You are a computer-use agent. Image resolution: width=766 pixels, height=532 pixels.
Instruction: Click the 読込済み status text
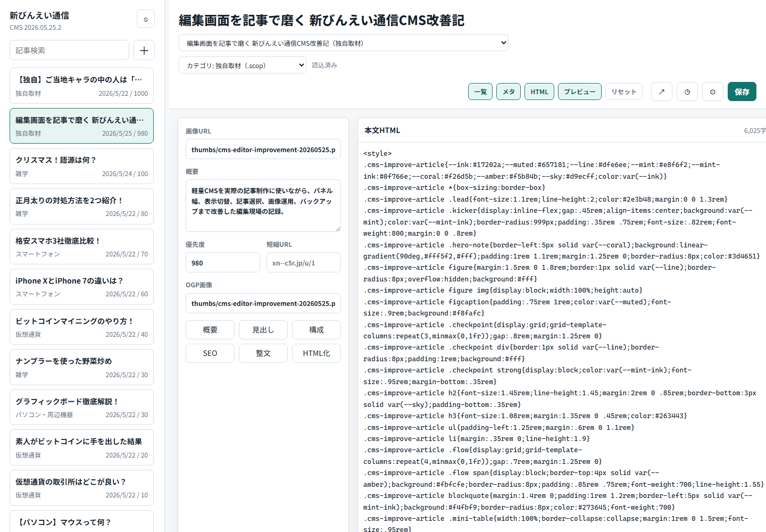[324, 65]
